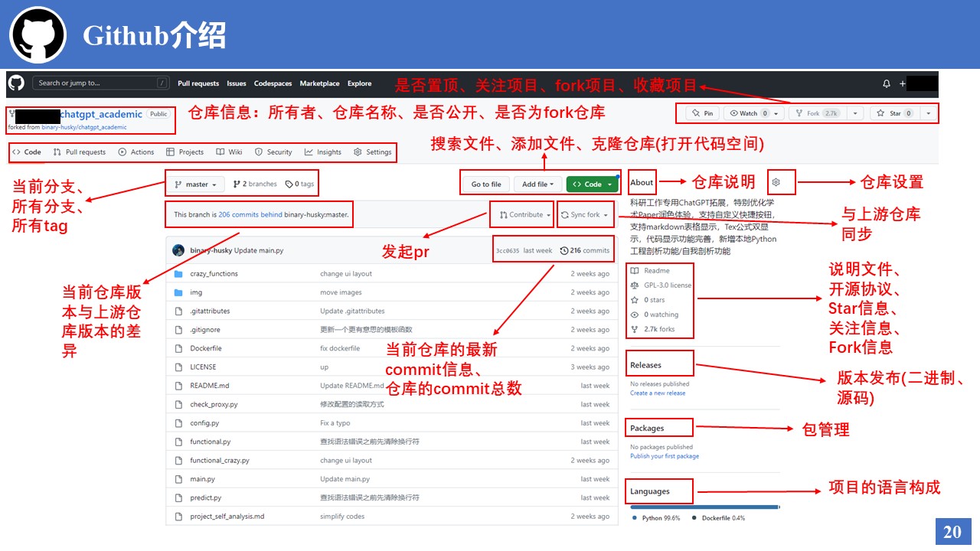
Task: Click the 0 watching eye icon
Action: click(x=634, y=315)
